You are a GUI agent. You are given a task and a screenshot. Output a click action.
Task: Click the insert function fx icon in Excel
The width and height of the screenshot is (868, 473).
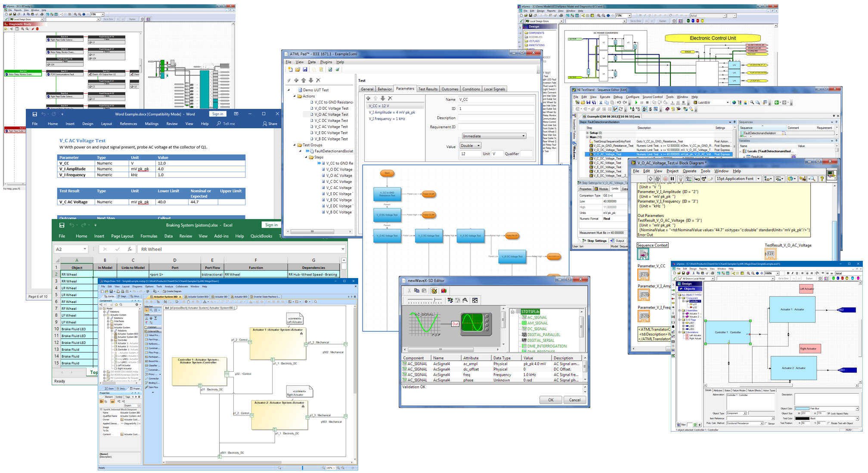(x=129, y=249)
